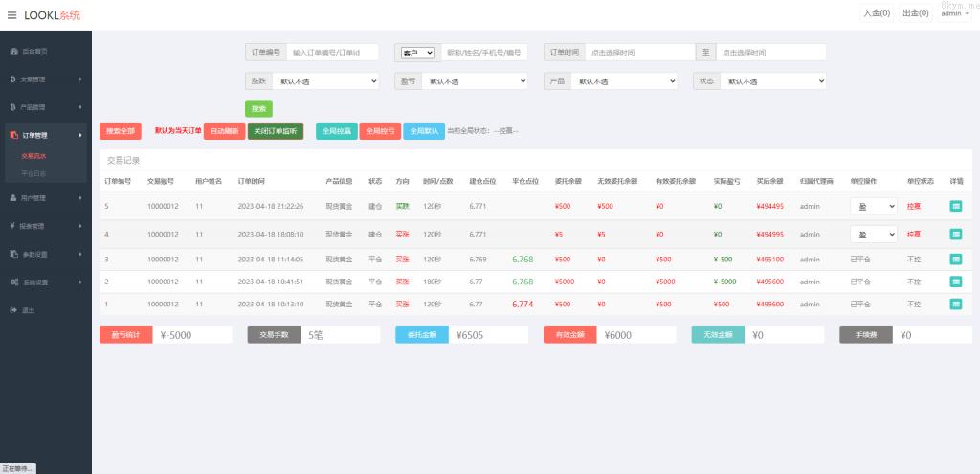The image size is (980, 474).
Task: Open 单控操作 dropdown for order 5
Action: (873, 206)
